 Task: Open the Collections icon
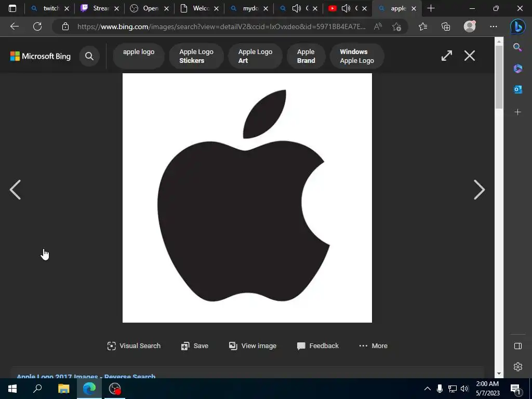(446, 26)
